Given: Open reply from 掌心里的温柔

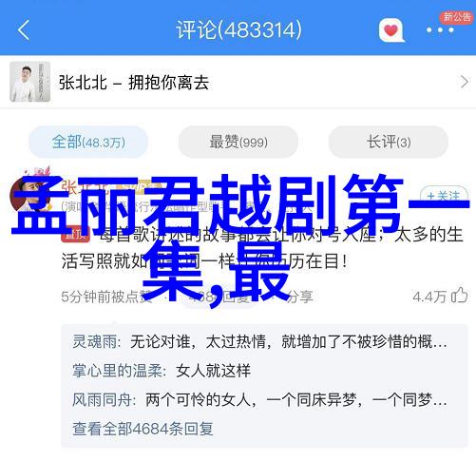Looking at the screenshot, I should click(162, 371).
